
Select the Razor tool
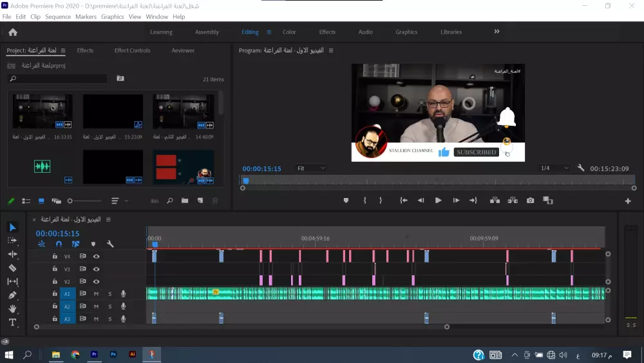point(12,268)
